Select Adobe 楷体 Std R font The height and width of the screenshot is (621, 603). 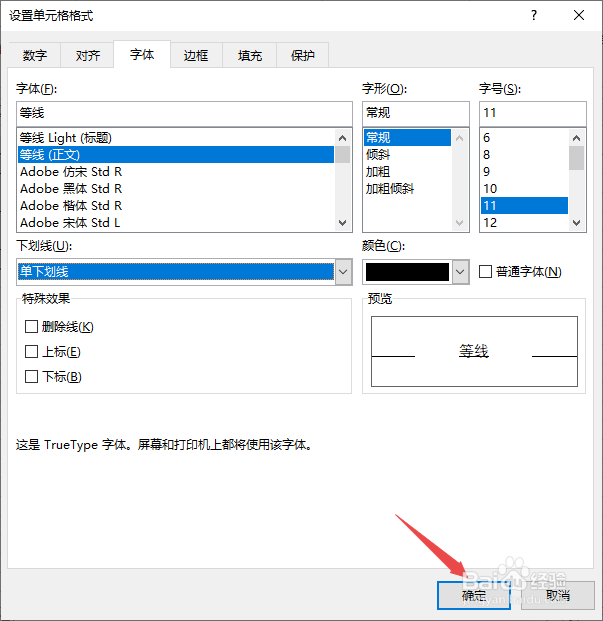pos(176,206)
